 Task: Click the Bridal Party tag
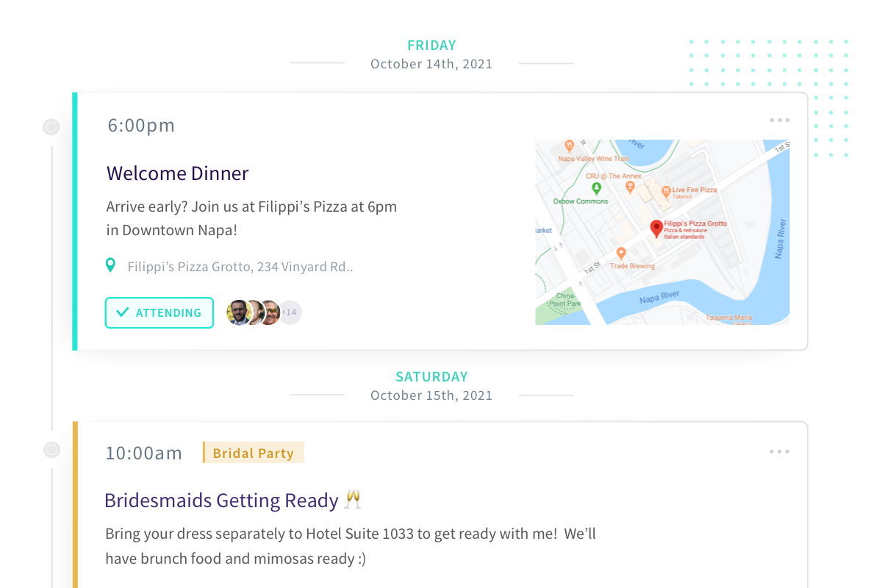[x=254, y=453]
